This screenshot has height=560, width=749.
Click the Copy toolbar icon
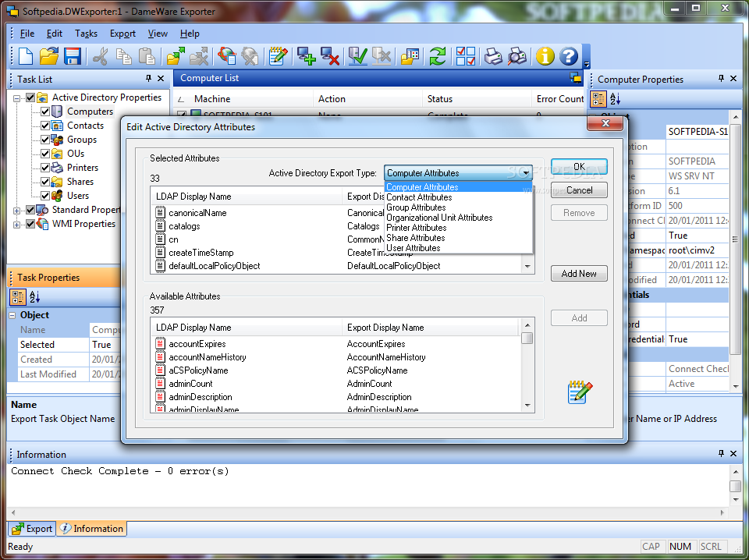click(x=124, y=56)
